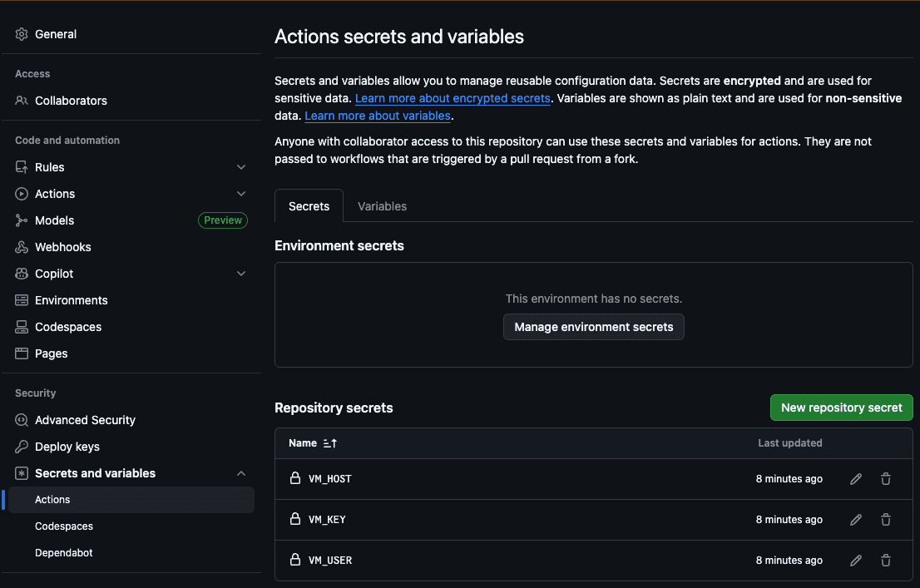The width and height of the screenshot is (920, 588).
Task: Select the Secrets tab
Action: pos(309,205)
